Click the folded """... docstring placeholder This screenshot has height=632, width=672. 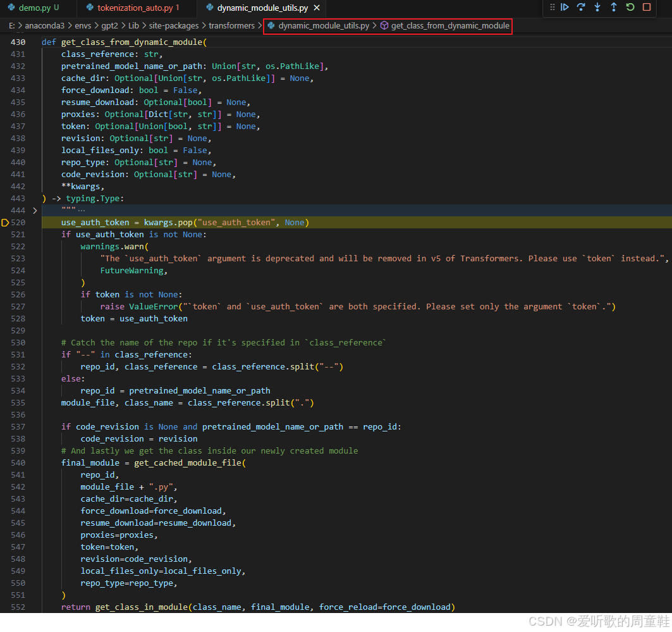pyautogui.click(x=73, y=211)
